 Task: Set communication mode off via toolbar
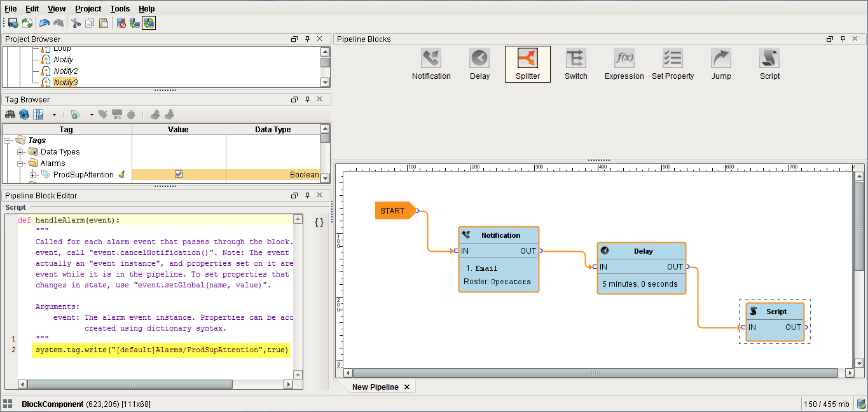click(x=121, y=23)
